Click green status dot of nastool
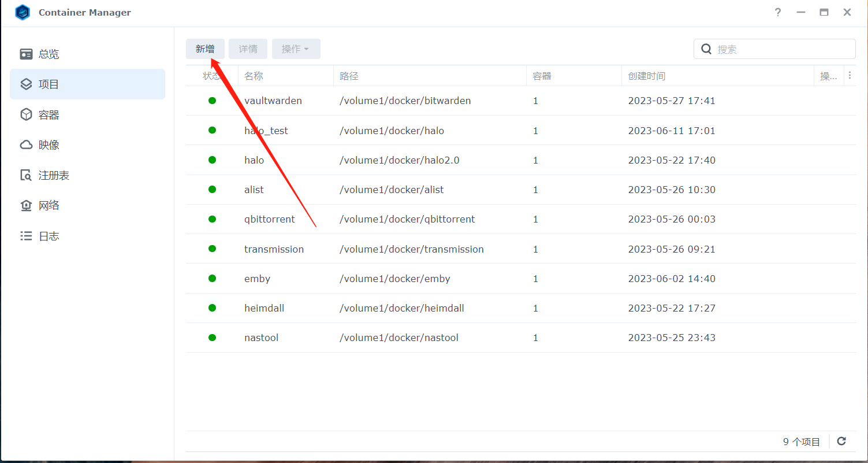 tap(212, 337)
